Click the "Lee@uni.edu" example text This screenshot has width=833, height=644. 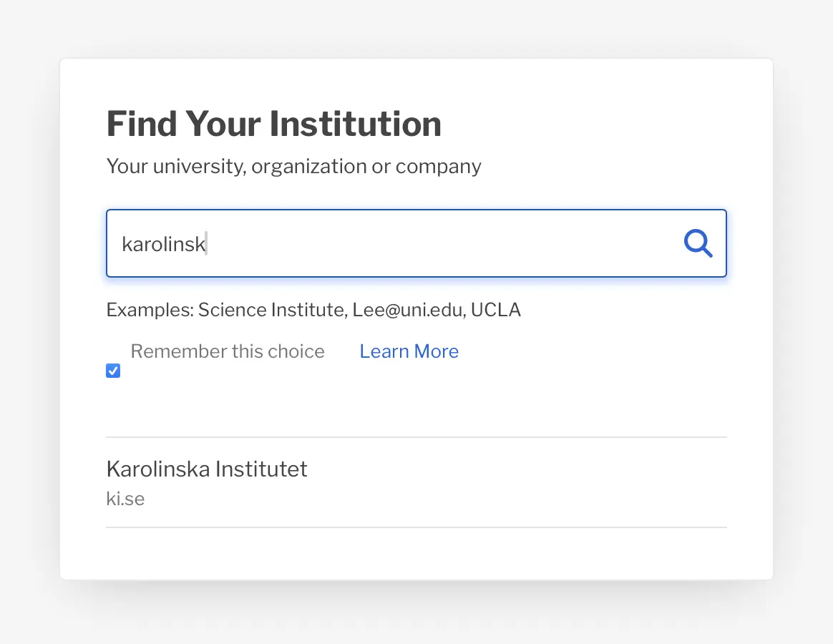click(x=408, y=310)
